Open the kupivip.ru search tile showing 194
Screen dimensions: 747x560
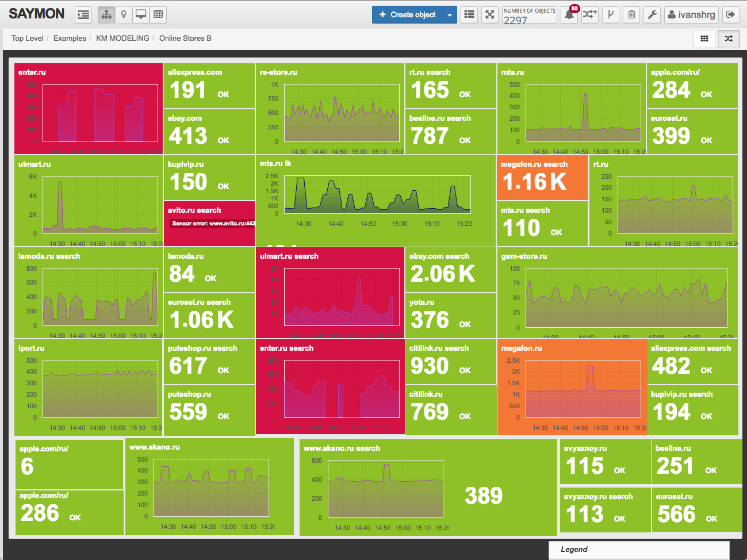pos(692,410)
